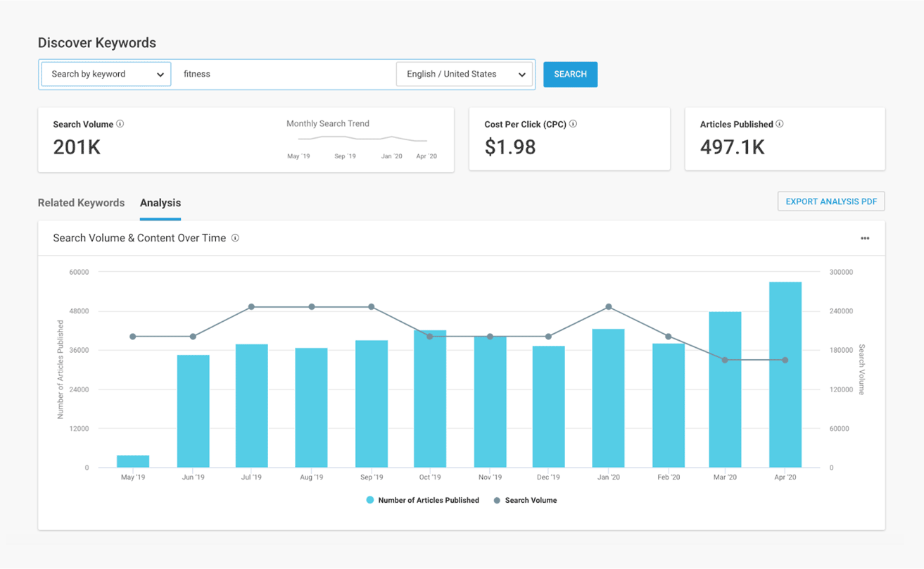
Task: Click the Cost Per Click info icon
Action: 574,124
